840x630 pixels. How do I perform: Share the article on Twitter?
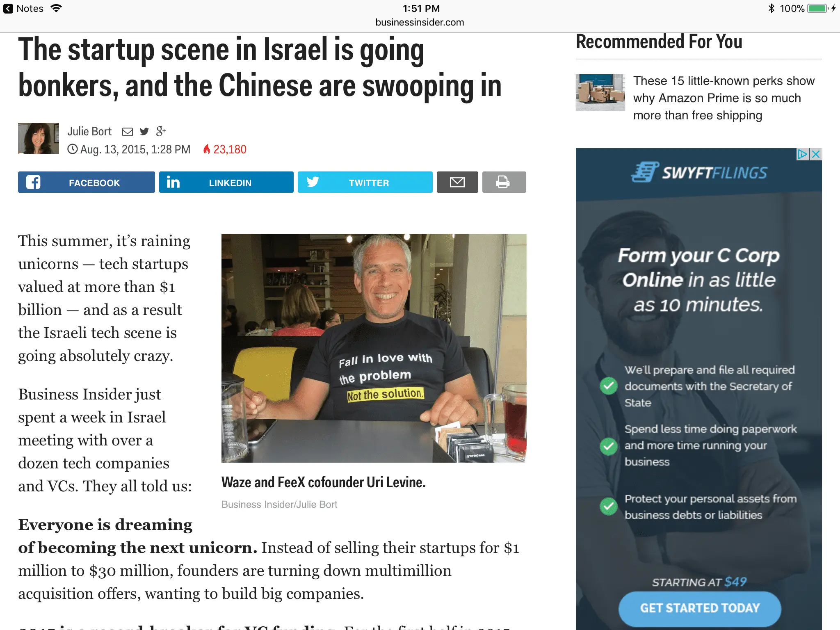[365, 182]
